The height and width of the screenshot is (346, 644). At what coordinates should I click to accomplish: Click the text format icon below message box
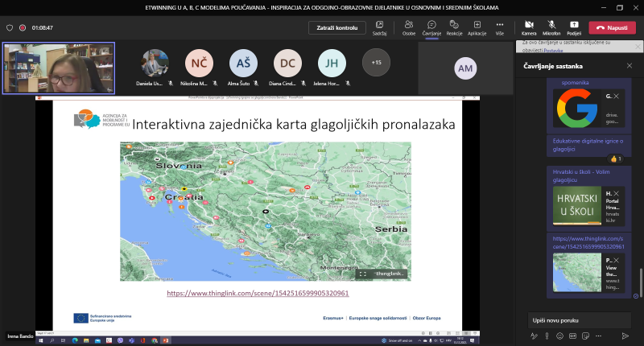click(534, 335)
